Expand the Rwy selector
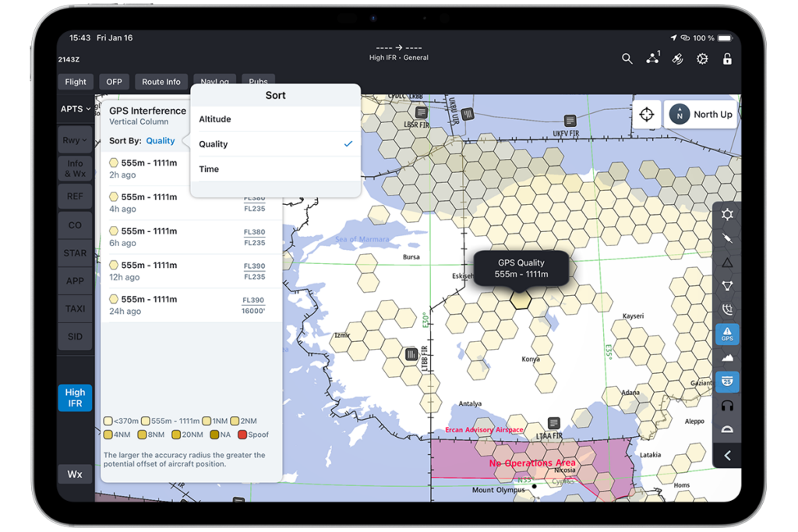 click(74, 139)
